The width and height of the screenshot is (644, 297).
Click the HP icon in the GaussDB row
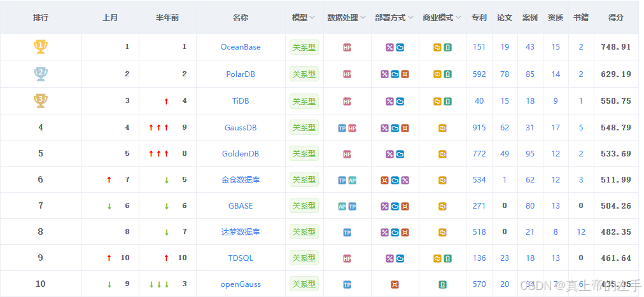point(353,128)
